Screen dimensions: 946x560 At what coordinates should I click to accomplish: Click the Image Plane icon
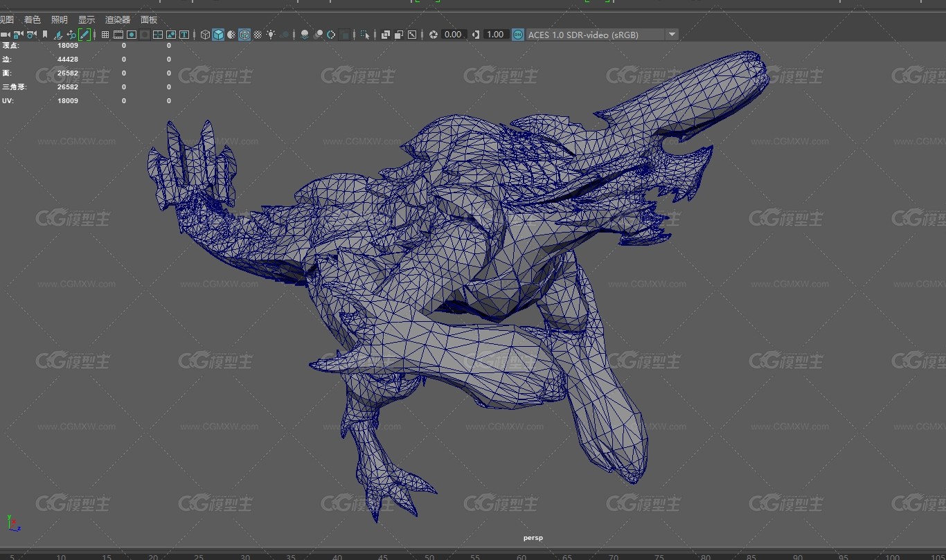pos(58,35)
